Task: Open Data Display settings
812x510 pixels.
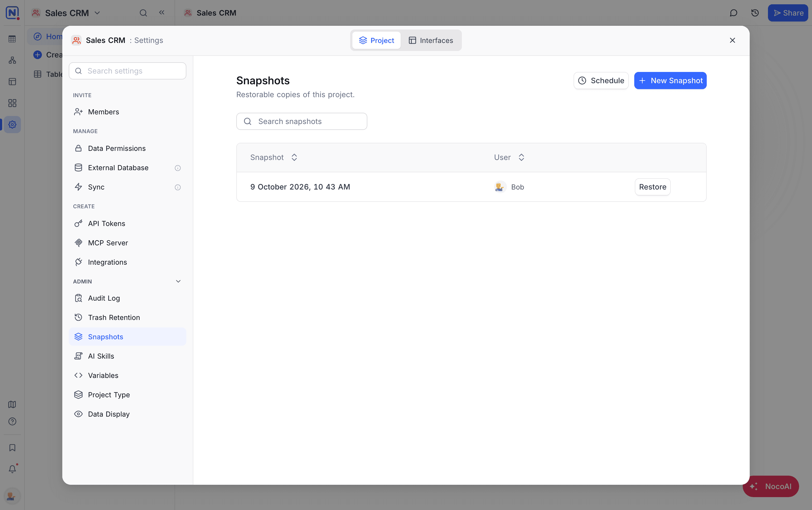Action: point(128,414)
